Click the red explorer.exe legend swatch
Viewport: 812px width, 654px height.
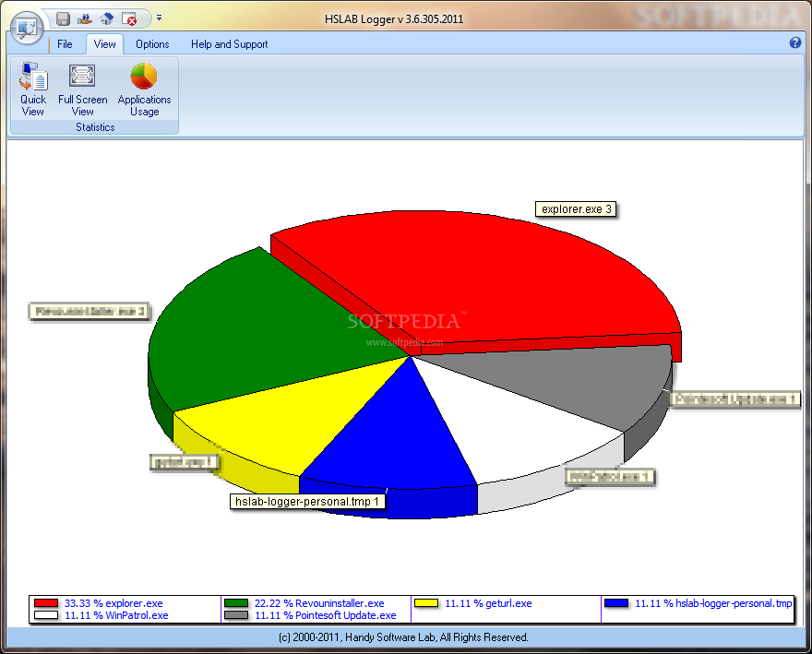46,603
